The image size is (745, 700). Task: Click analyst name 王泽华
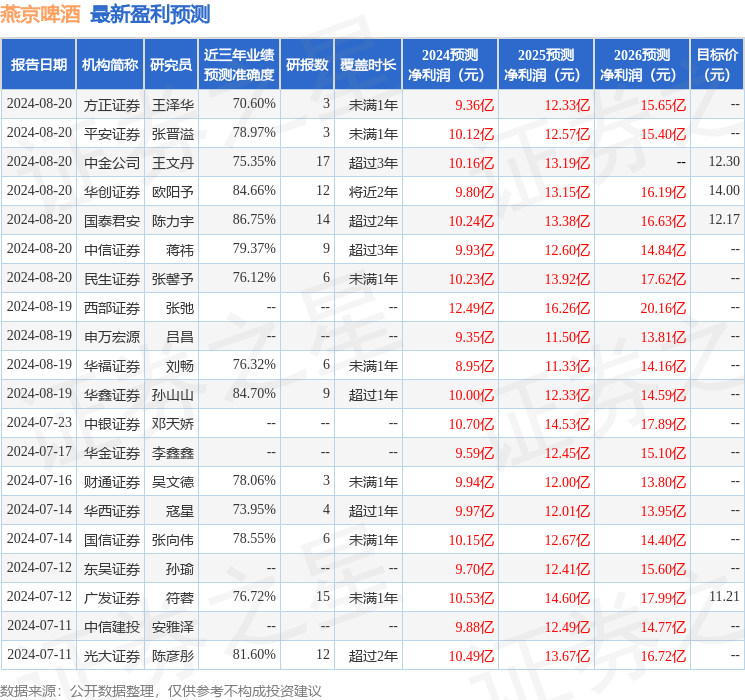(x=173, y=105)
